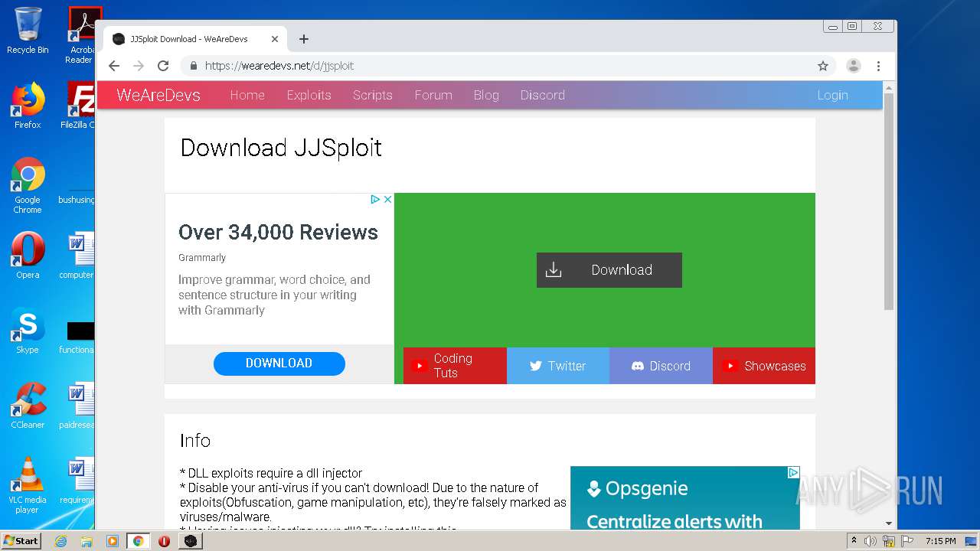Click media player icon in taskbar
Screen dimensions: 980x551
pos(113,541)
